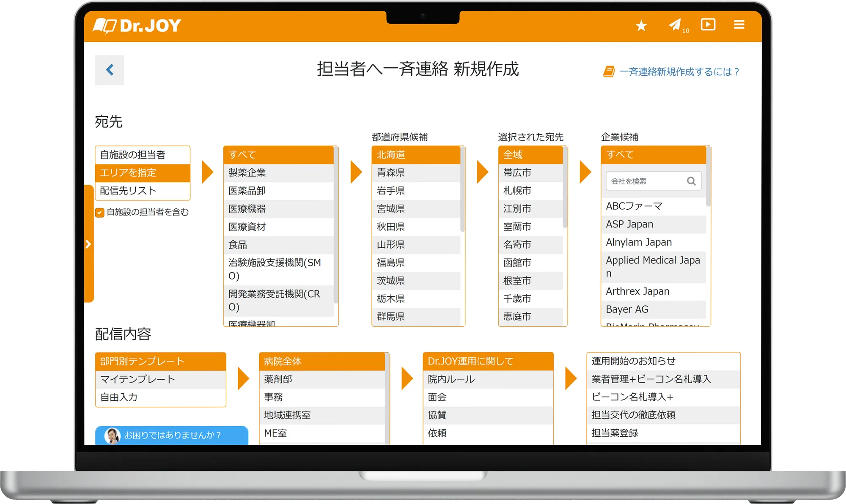846x504 pixels.
Task: Open the hamburger menu icon
Action: point(739,25)
